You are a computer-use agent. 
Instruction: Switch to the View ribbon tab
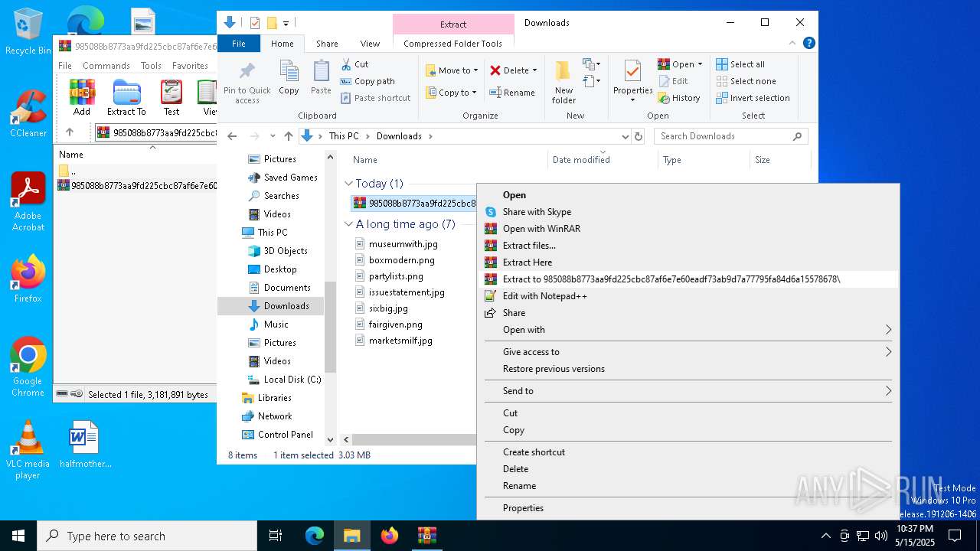(370, 44)
